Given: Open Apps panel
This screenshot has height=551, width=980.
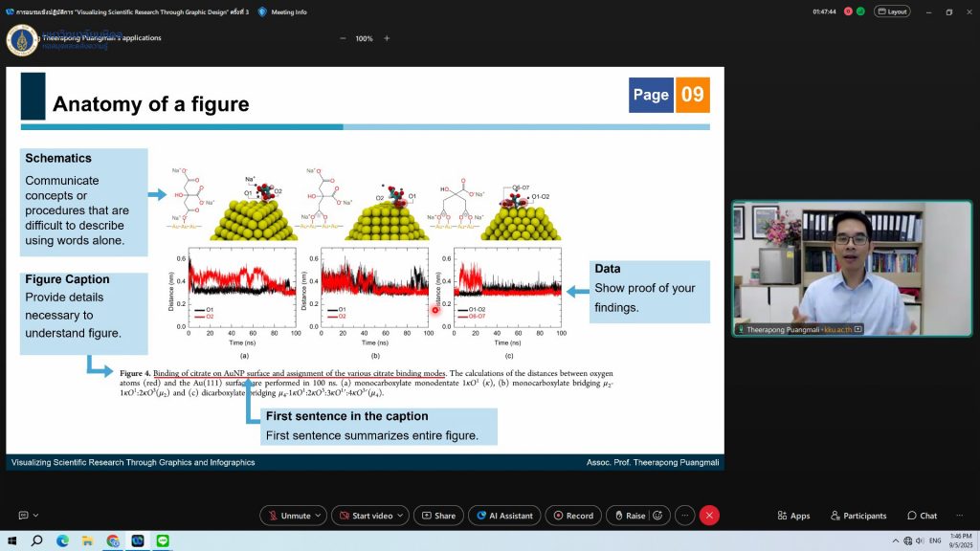Looking at the screenshot, I should (793, 516).
